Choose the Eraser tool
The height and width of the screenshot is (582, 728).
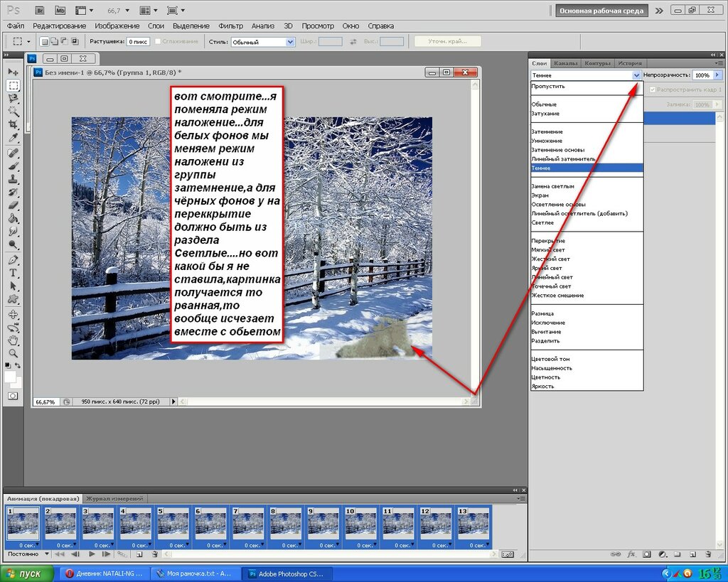13,205
